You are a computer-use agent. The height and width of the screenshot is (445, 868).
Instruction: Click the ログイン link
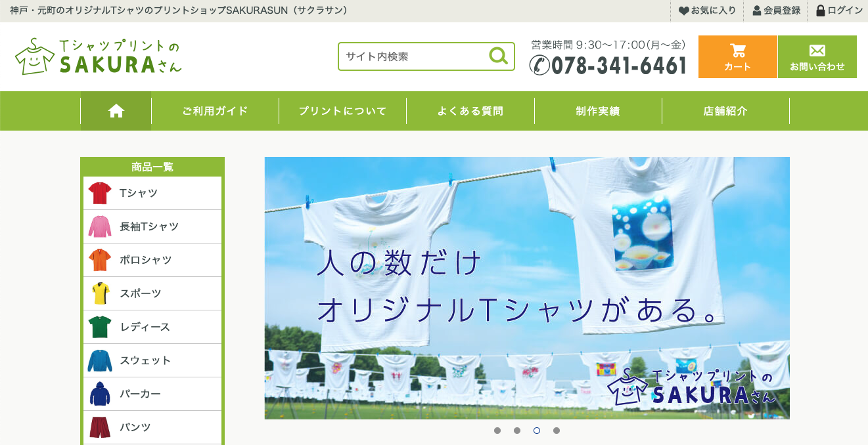(x=839, y=11)
